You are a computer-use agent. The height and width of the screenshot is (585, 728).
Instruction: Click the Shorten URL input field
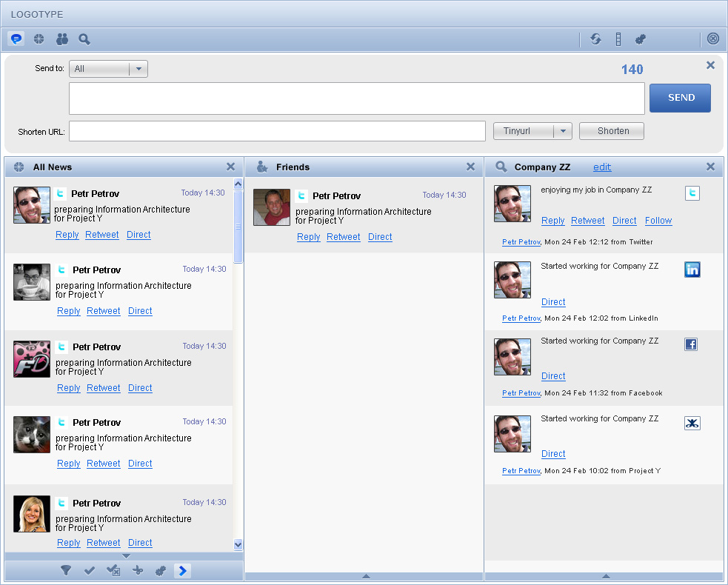pyautogui.click(x=277, y=131)
